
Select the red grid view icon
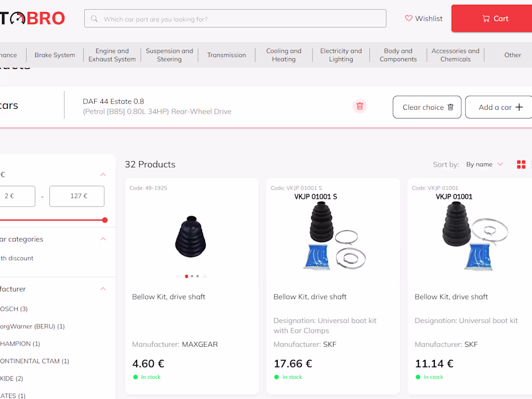coord(521,164)
